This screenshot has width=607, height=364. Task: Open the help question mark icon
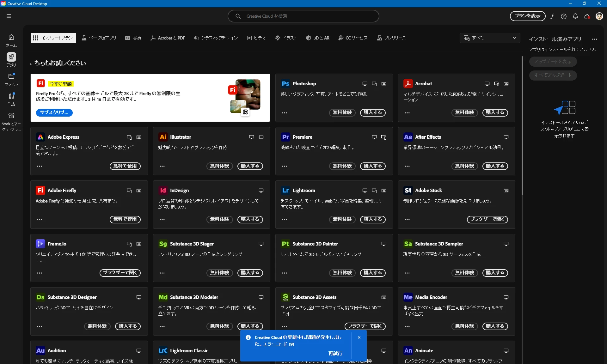click(x=564, y=16)
